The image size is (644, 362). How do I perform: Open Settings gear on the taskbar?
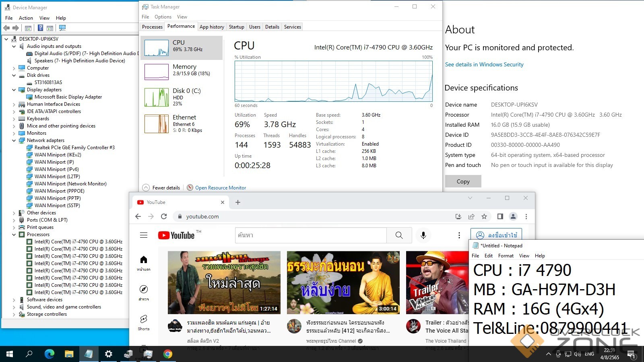[x=109, y=354]
